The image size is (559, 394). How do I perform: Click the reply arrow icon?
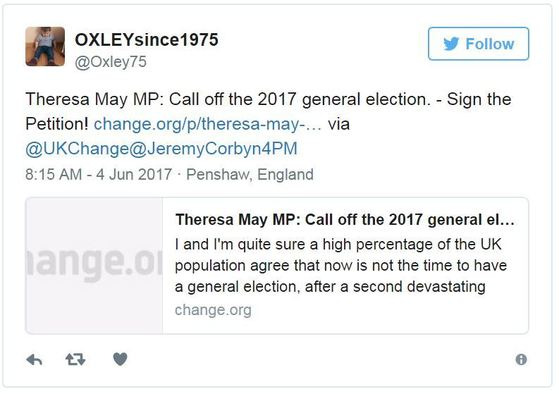35,360
